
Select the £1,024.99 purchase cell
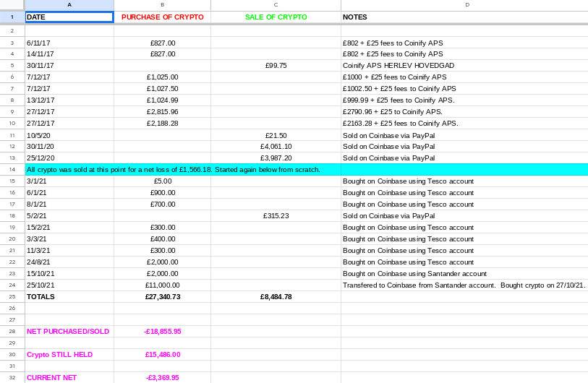[163, 100]
